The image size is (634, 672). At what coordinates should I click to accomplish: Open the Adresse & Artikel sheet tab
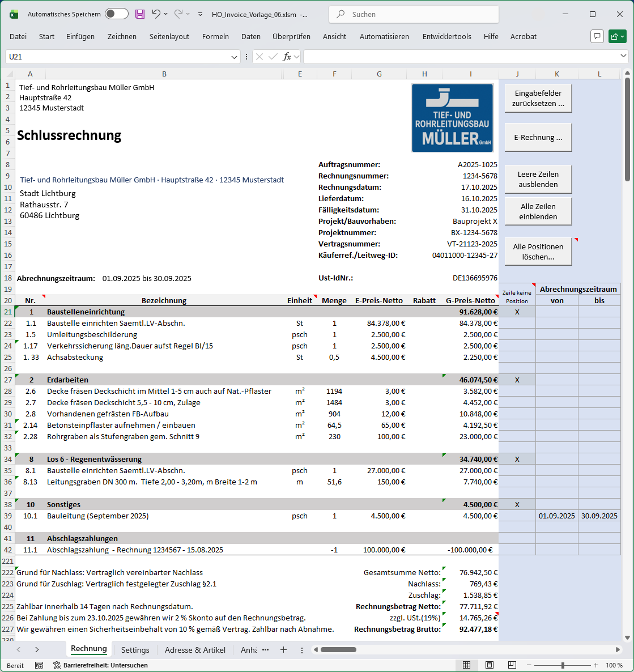(x=195, y=650)
